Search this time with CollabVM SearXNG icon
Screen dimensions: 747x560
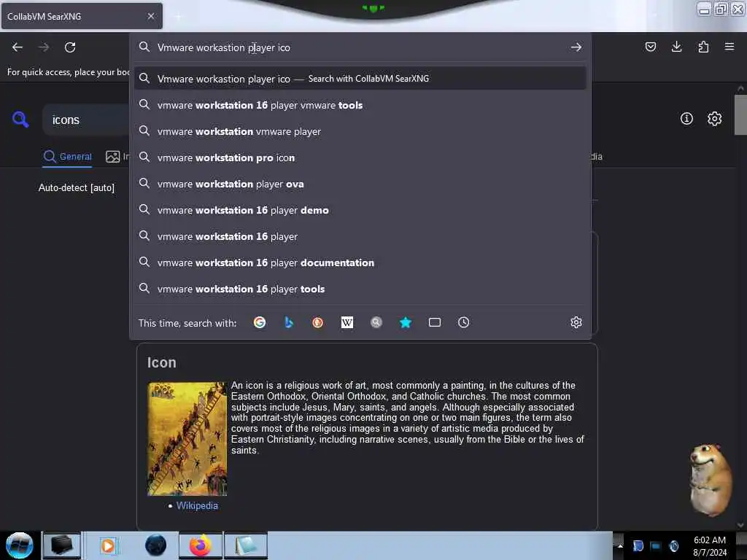tap(376, 322)
